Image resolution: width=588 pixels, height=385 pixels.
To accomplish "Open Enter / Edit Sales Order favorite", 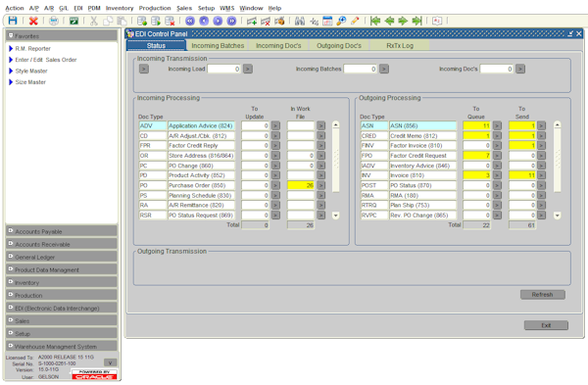I will coord(46,60).
